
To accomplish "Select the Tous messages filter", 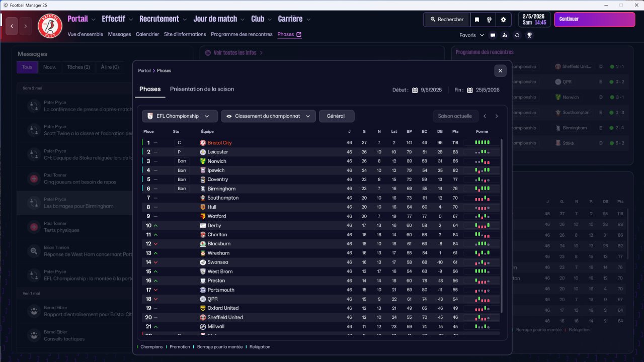I will pos(27,67).
